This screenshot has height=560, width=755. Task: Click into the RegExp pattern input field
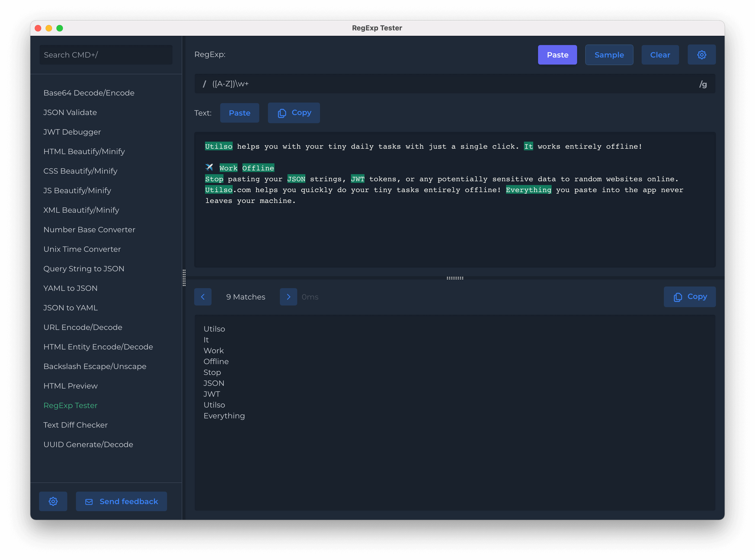point(440,84)
